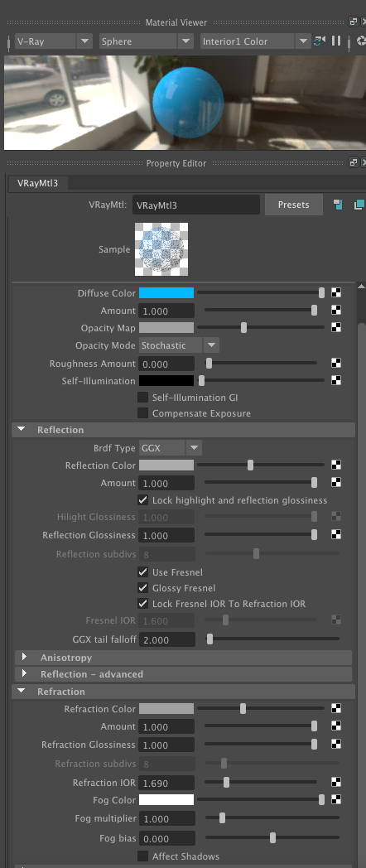
Task: Open the Opacity Mode Stochastic dropdown
Action: click(x=179, y=345)
